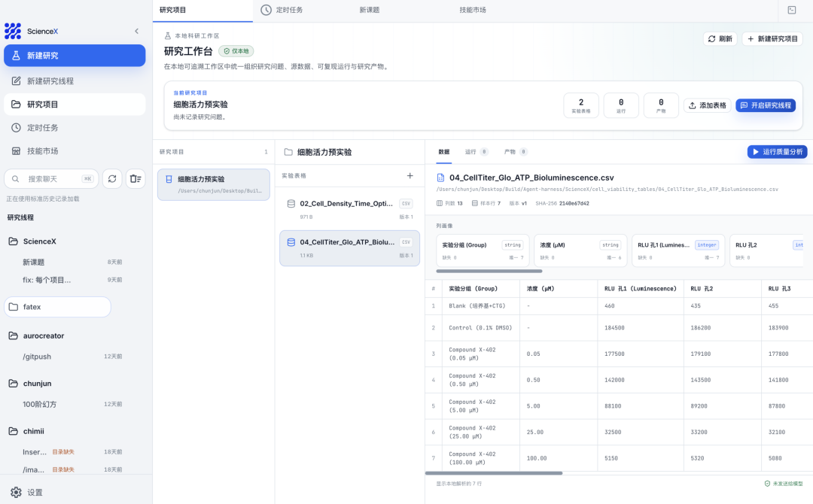Click the 刷新 button
The width and height of the screenshot is (813, 504).
(720, 39)
